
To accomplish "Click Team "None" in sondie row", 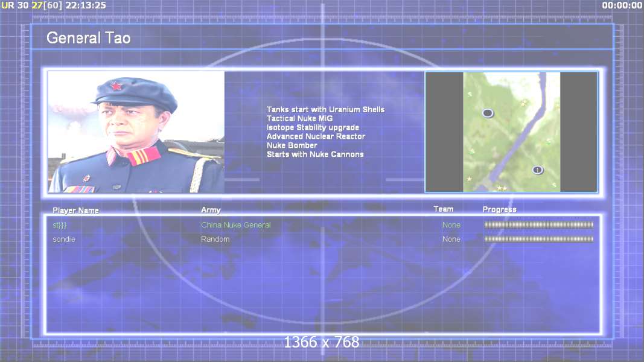I will (451, 240).
